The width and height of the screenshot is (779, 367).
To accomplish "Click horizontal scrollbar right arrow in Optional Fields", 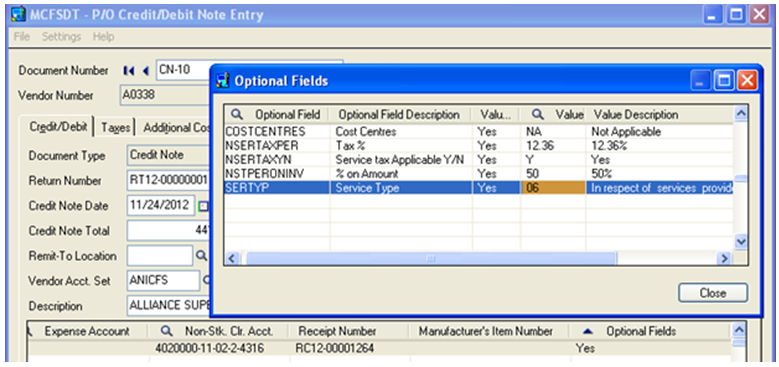I will tap(724, 259).
